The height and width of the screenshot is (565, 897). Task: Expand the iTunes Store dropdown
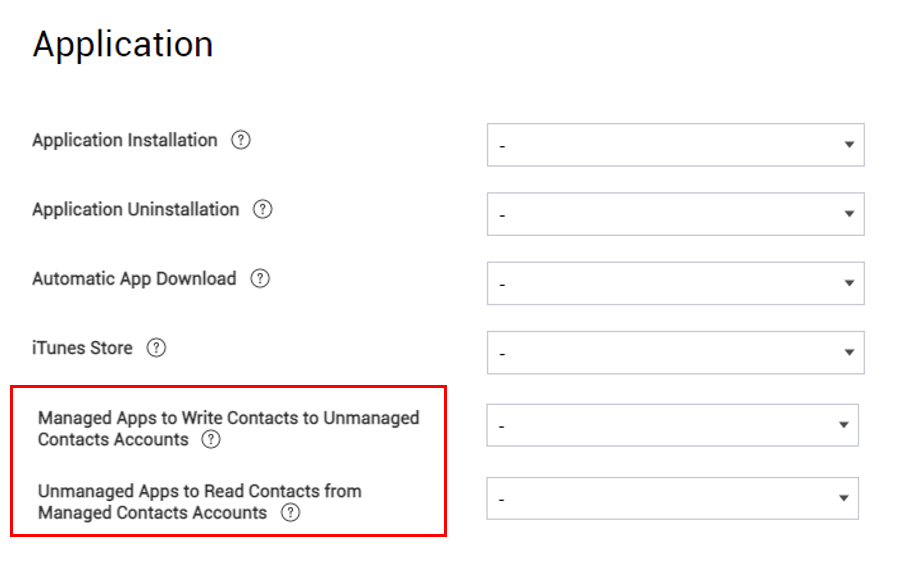(676, 352)
